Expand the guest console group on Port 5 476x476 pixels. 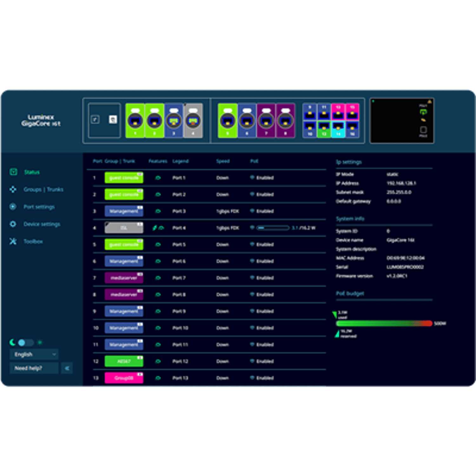coord(124,245)
